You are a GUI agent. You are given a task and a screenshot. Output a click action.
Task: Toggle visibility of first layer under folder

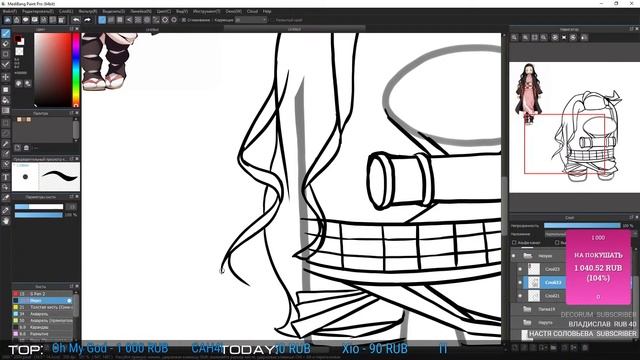point(520,269)
